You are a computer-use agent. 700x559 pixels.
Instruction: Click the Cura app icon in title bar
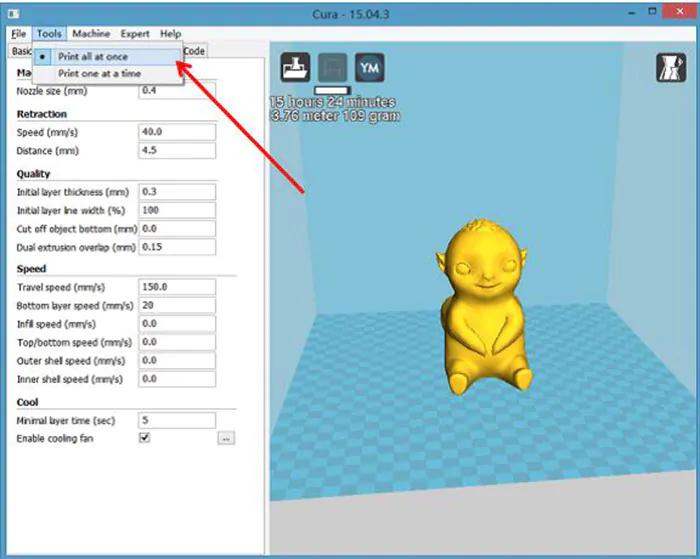tap(12, 12)
